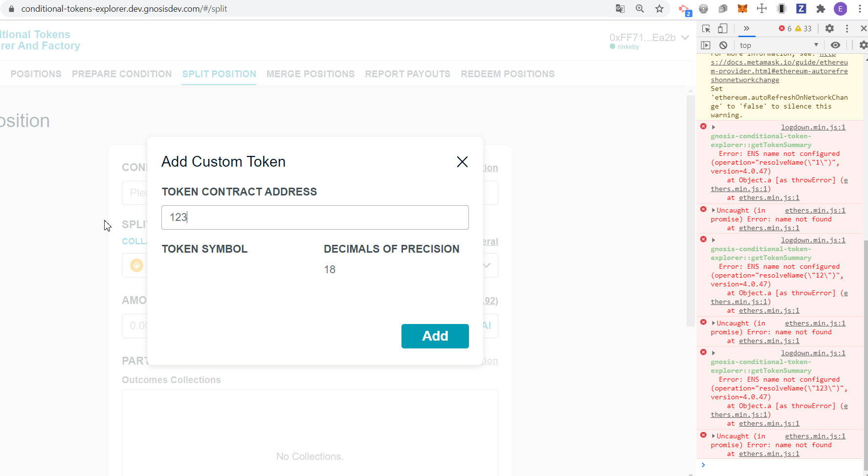Open console settings gear icon
Image resolution: width=868 pixels, height=476 pixels.
pos(863,45)
